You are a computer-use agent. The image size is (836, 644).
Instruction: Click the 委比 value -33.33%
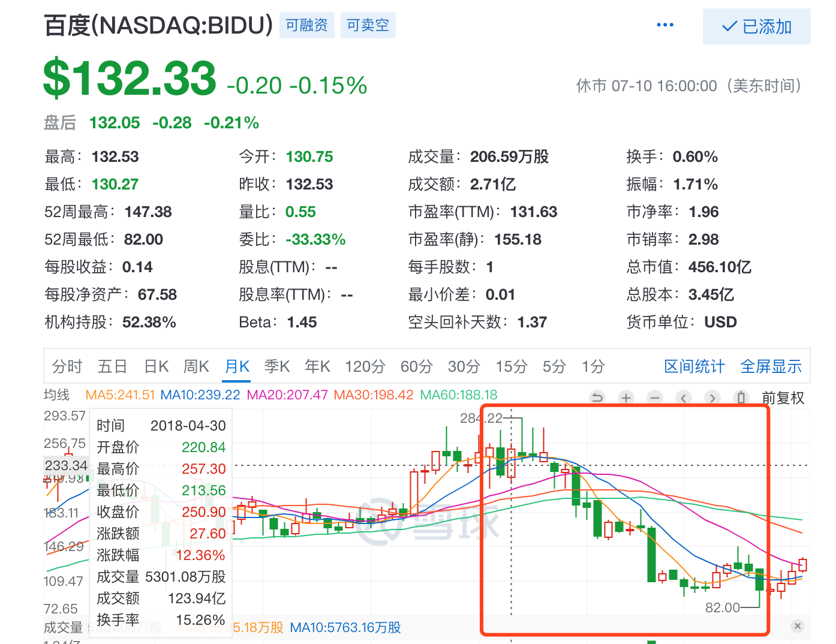coord(315,239)
